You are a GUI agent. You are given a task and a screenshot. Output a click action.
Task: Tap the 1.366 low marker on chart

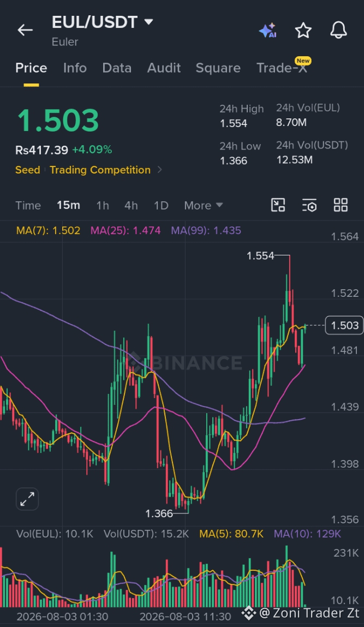pos(159,513)
